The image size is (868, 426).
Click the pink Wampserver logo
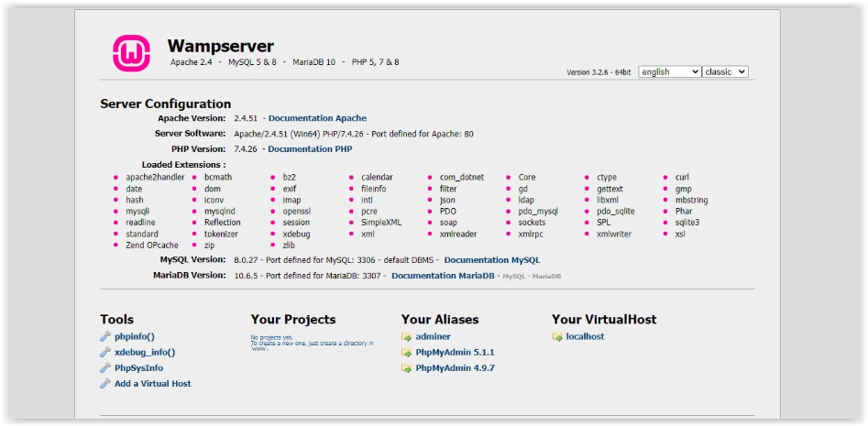tap(132, 54)
